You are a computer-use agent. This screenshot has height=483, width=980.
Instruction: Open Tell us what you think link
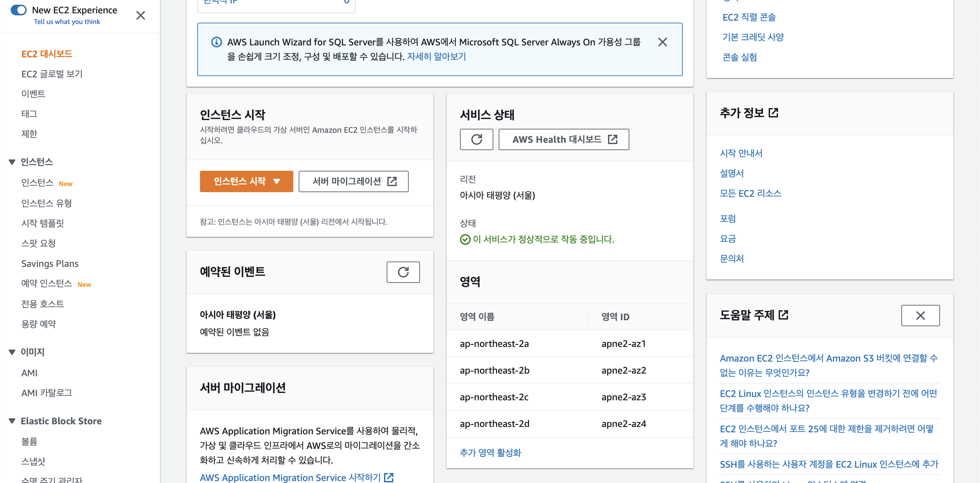pyautogui.click(x=67, y=22)
